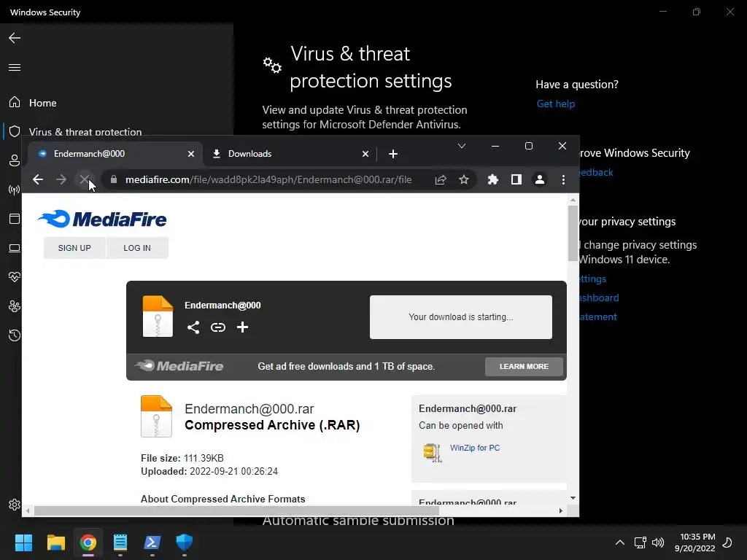
Task: Click WinZip for PC link
Action: pyautogui.click(x=475, y=448)
